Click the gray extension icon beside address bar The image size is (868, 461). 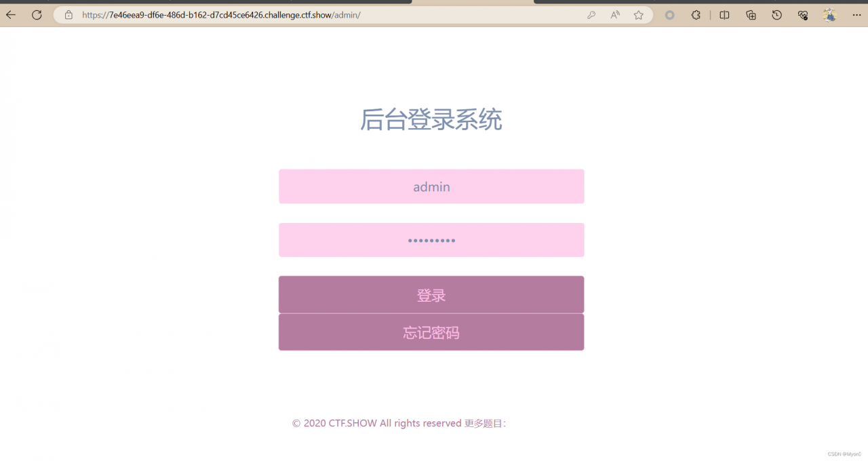[669, 14]
